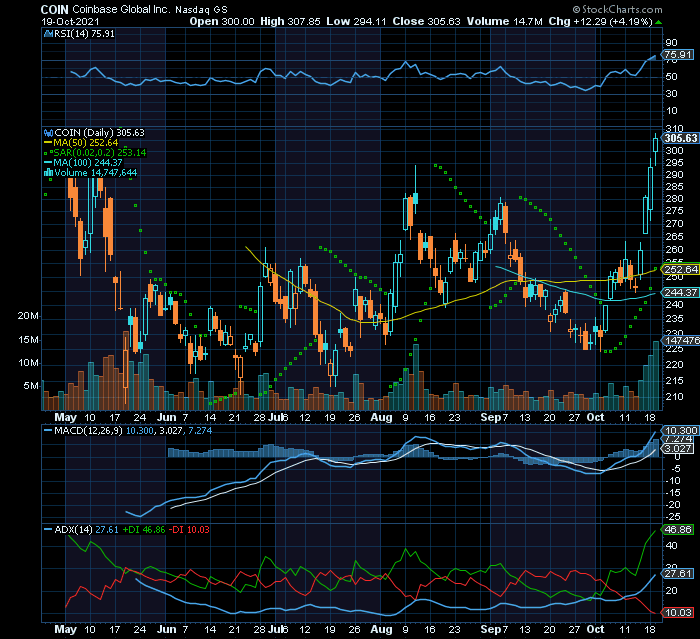Click the +DI 46.86 legend value

[x=144, y=530]
